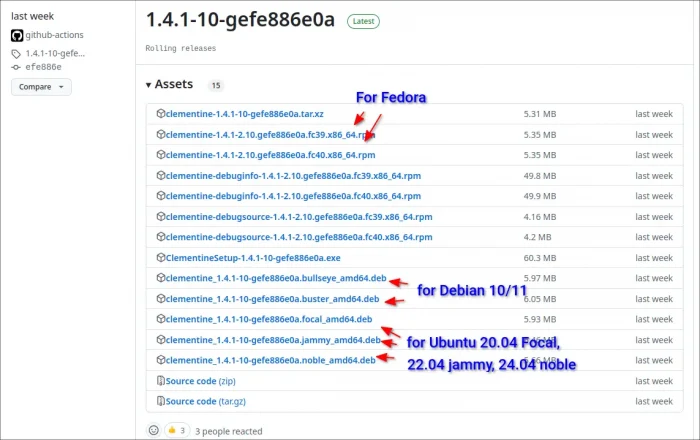Click package icon of clementine fc40 rpm

(161, 155)
